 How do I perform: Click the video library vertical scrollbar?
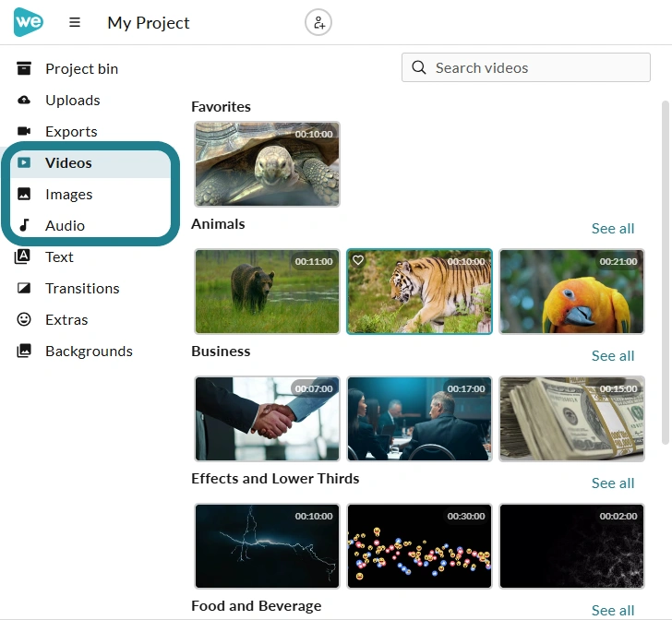[x=666, y=273]
